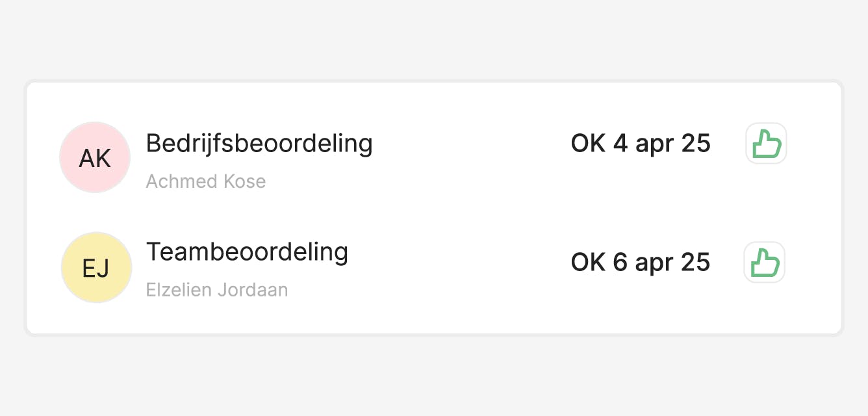This screenshot has width=868, height=416.
Task: Select the pink AK avatar
Action: click(x=95, y=157)
